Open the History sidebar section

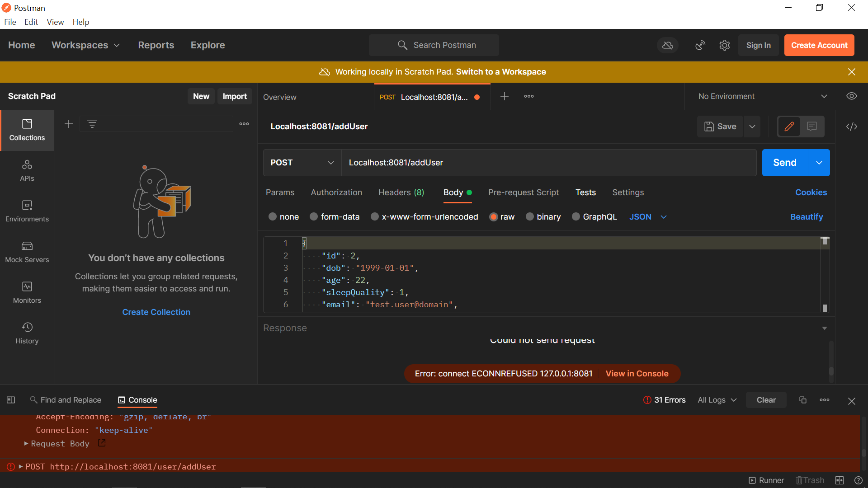pyautogui.click(x=27, y=333)
